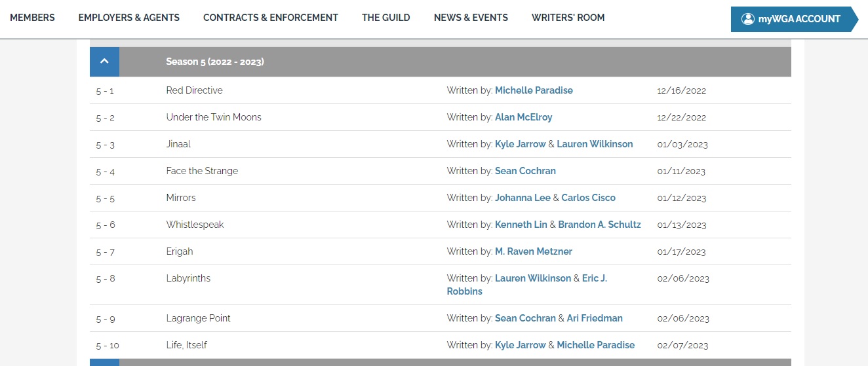Image resolution: width=868 pixels, height=366 pixels.
Task: Select the episode title Labyrinths
Action: (x=188, y=278)
